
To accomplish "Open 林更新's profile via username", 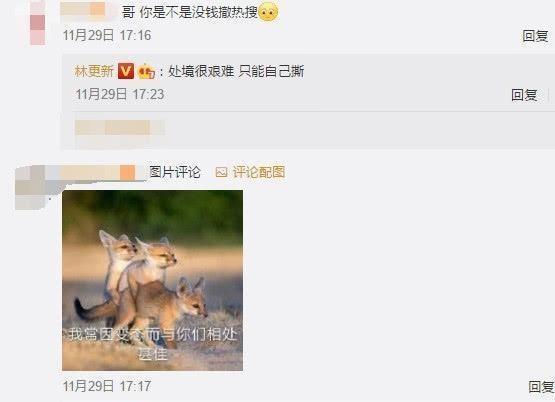I will pyautogui.click(x=94, y=71).
